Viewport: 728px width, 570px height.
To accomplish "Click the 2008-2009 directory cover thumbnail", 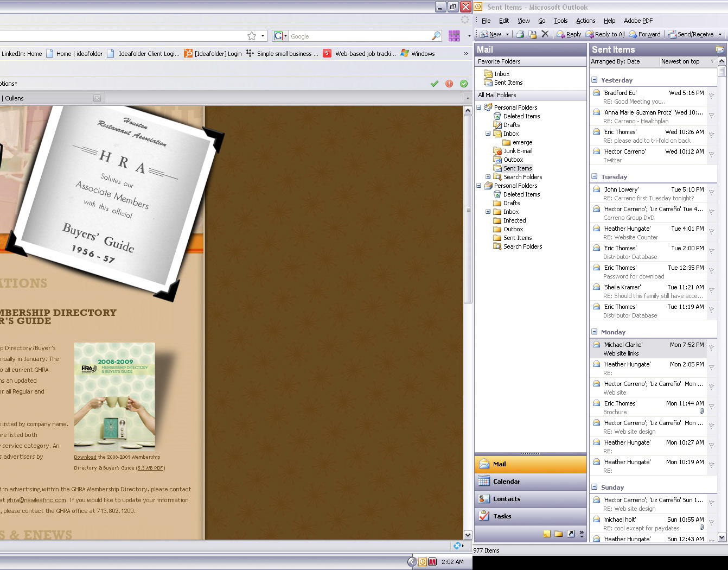I will (114, 396).
